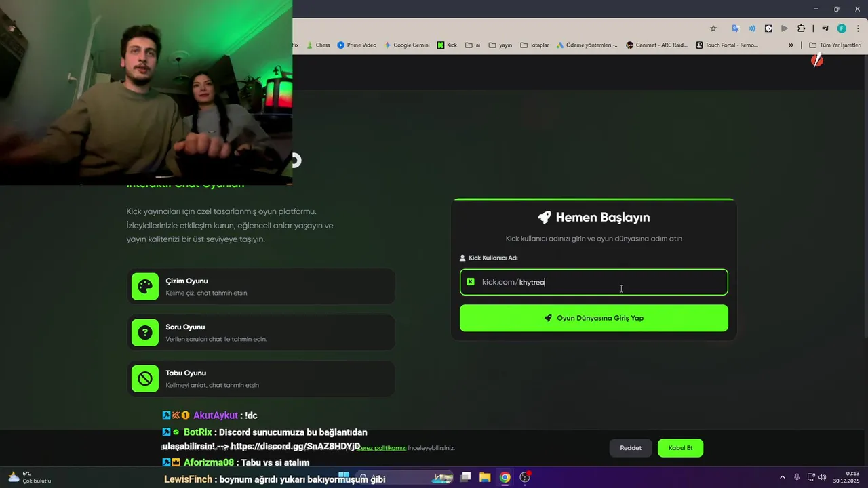The width and height of the screenshot is (868, 488).
Task: Expand the 'kitaplar' bookmark folder
Action: (x=534, y=45)
